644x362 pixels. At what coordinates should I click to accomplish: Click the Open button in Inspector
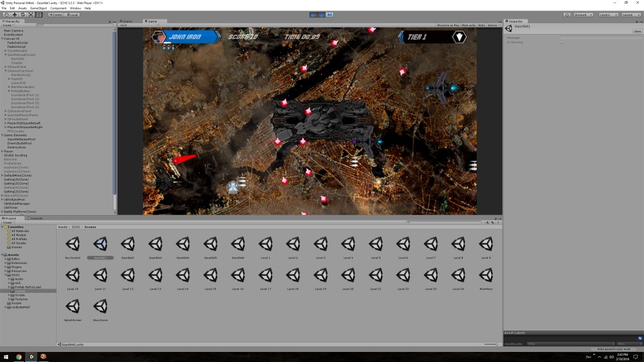637,30
